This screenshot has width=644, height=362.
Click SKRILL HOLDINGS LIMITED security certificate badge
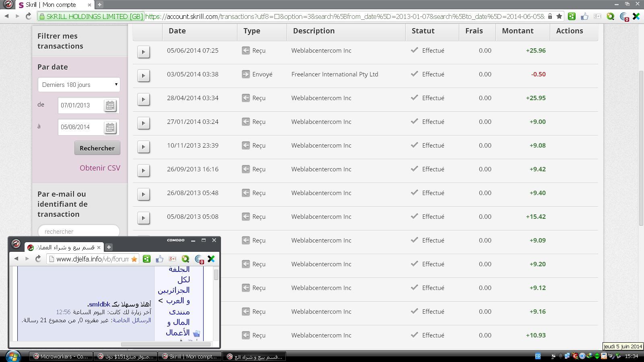[x=91, y=16]
